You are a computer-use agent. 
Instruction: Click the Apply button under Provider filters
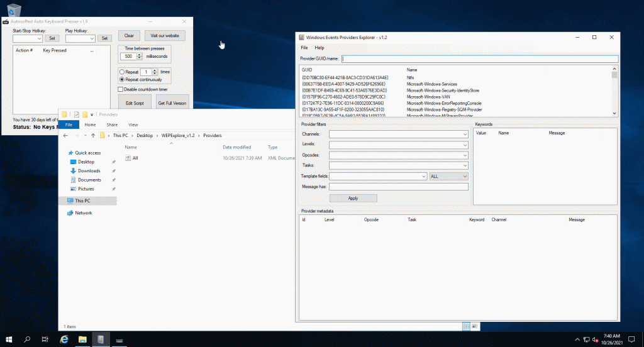353,198
